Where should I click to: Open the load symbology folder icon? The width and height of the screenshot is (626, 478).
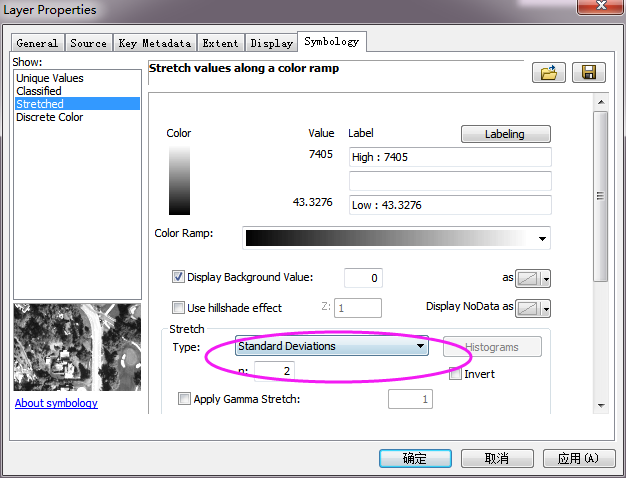(x=549, y=73)
